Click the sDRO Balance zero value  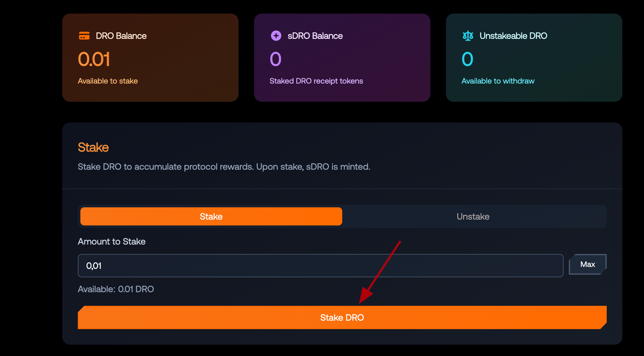pyautogui.click(x=275, y=60)
